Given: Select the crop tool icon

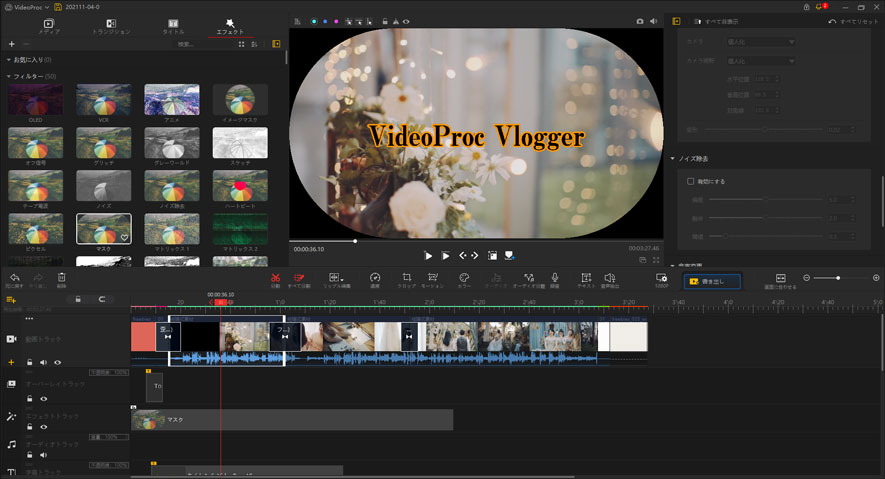Looking at the screenshot, I should (406, 278).
